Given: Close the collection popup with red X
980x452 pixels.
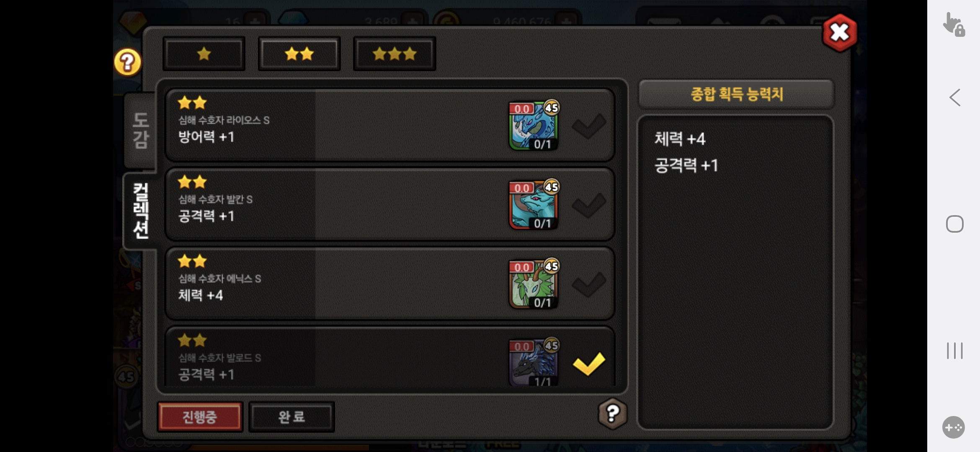Looking at the screenshot, I should [839, 33].
